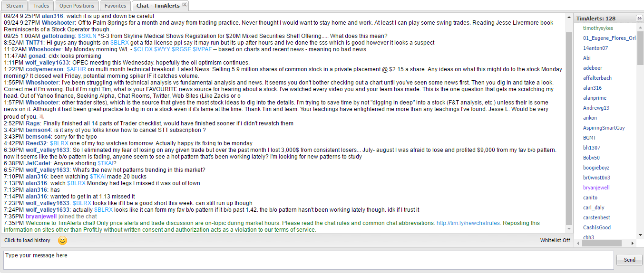This screenshot has height=273, width=644.
Task: Click the $AEHR ticker symbol
Action: (76, 69)
